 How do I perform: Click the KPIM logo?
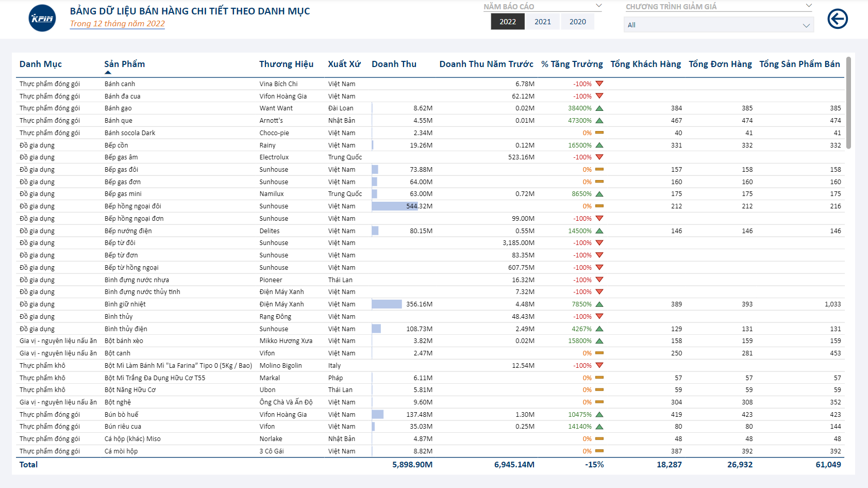[42, 18]
